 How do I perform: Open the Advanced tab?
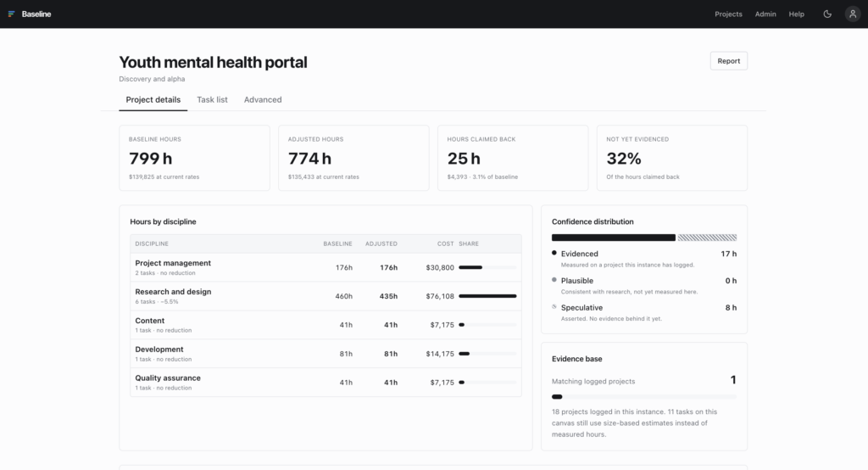(263, 100)
